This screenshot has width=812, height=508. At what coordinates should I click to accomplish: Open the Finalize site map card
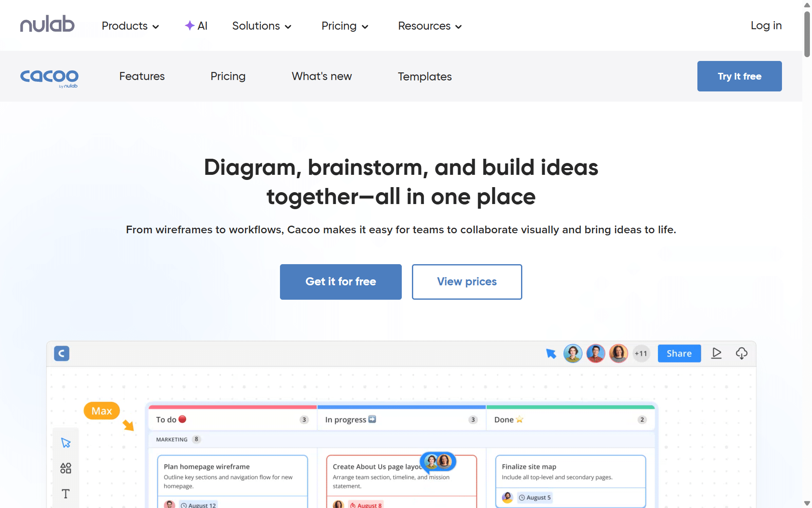click(571, 481)
